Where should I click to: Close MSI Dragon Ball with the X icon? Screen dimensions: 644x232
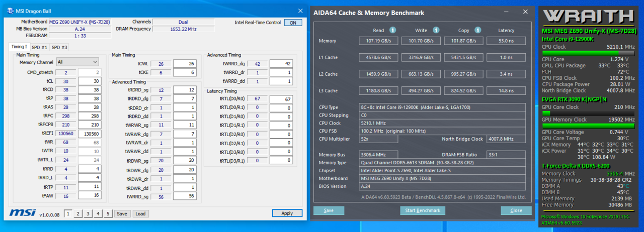coord(300,11)
